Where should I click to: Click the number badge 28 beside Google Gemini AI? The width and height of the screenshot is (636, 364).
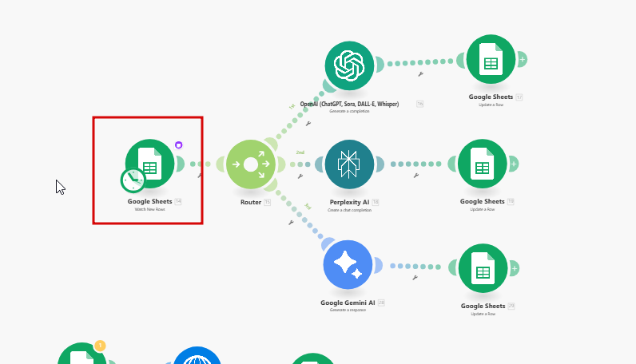[381, 303]
